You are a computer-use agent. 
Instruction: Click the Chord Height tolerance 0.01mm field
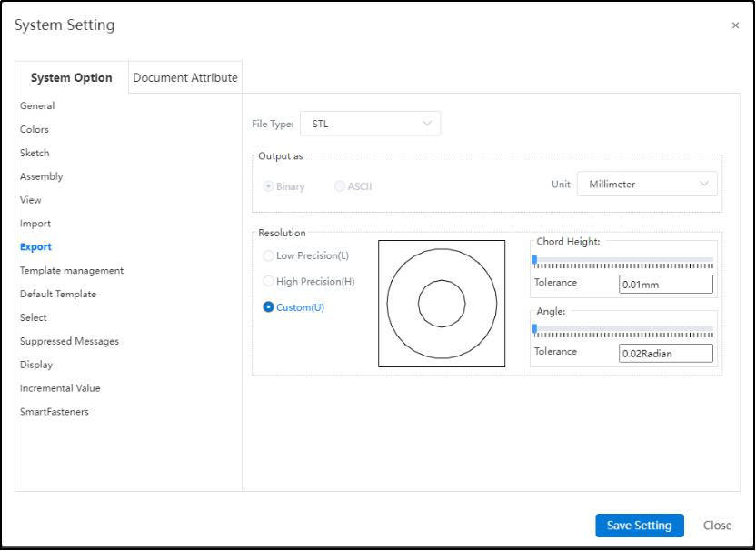666,285
